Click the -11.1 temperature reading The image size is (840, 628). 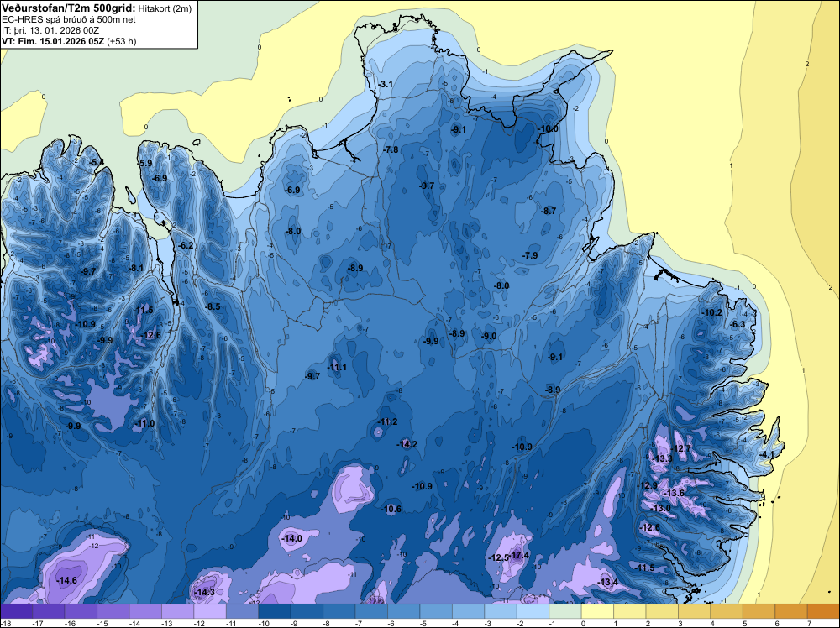click(337, 367)
